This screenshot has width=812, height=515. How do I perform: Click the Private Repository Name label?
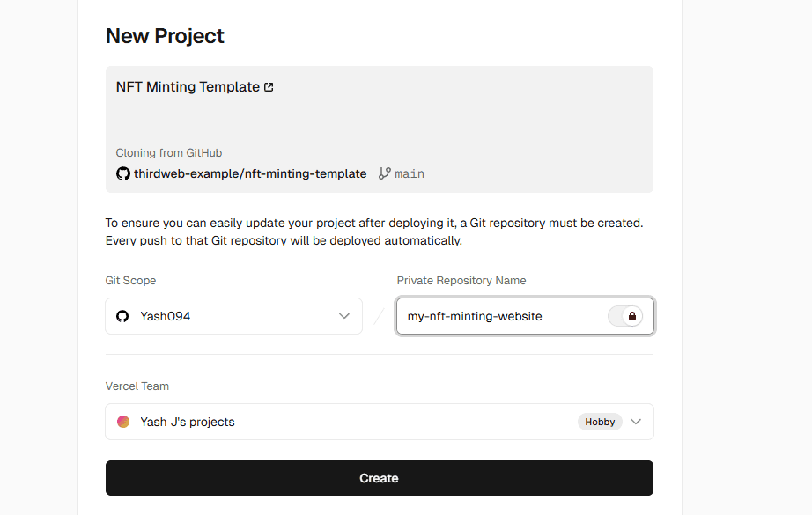point(461,281)
